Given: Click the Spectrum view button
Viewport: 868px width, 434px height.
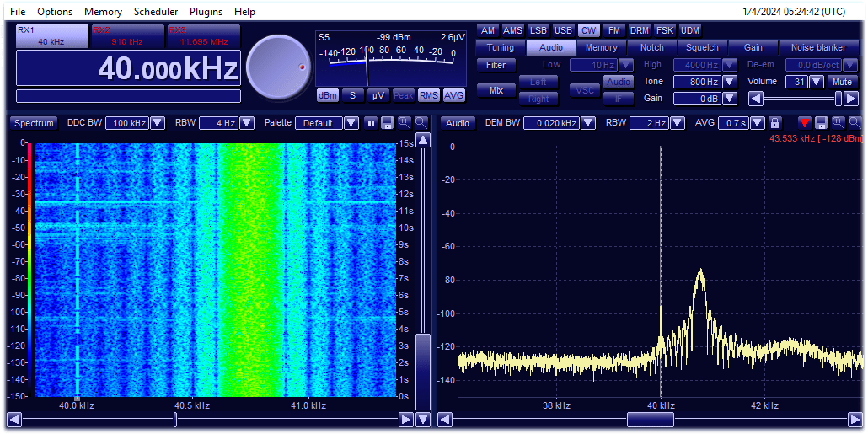Looking at the screenshot, I should coord(33,123).
